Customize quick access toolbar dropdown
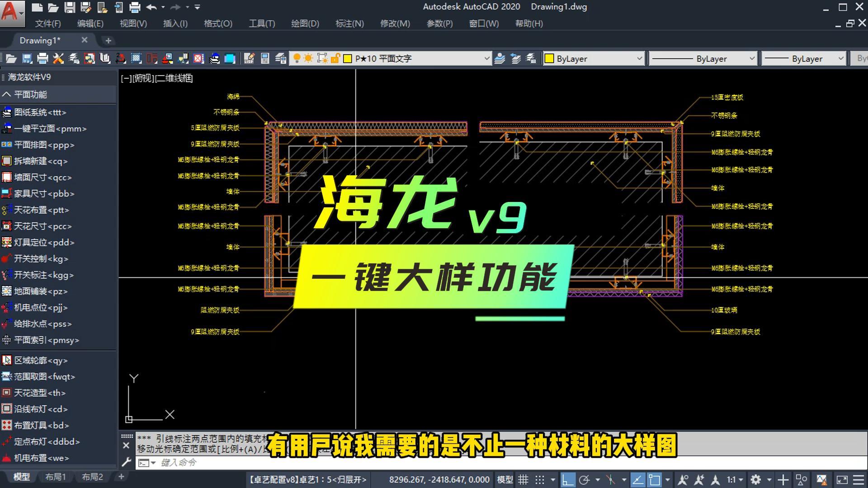 197,7
